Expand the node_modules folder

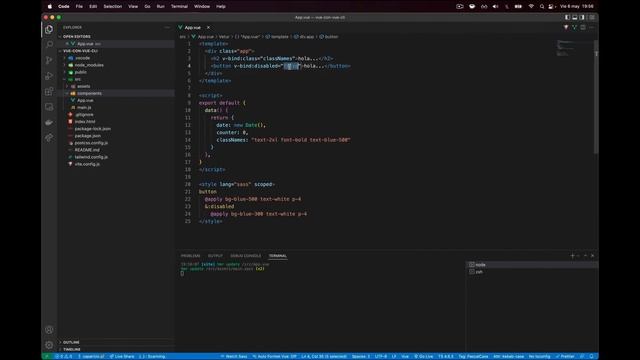pyautogui.click(x=89, y=65)
